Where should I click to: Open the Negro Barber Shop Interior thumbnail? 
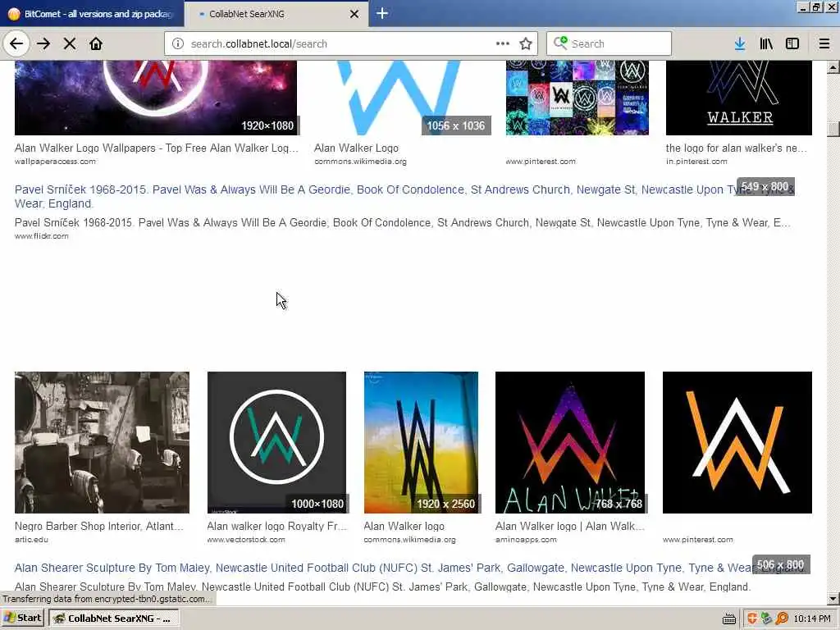tap(102, 442)
